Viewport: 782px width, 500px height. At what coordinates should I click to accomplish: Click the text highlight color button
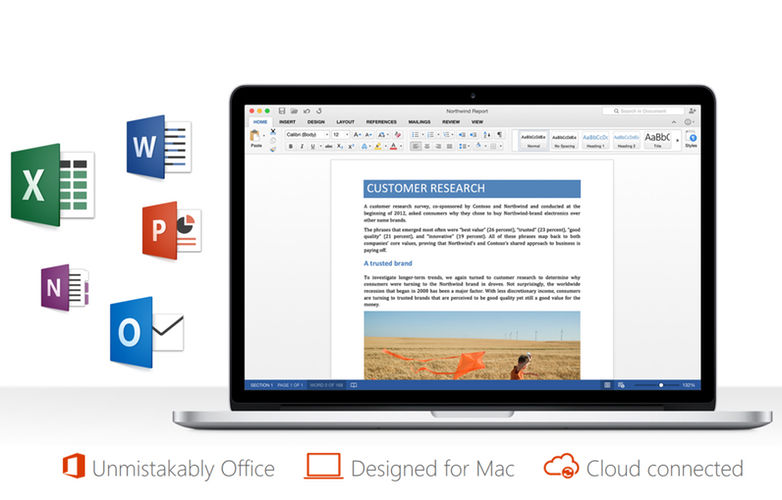click(x=378, y=146)
